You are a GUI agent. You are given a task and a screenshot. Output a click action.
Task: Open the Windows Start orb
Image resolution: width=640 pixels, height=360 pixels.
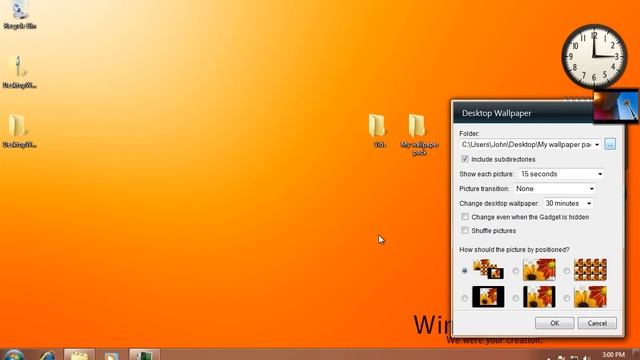click(13, 355)
